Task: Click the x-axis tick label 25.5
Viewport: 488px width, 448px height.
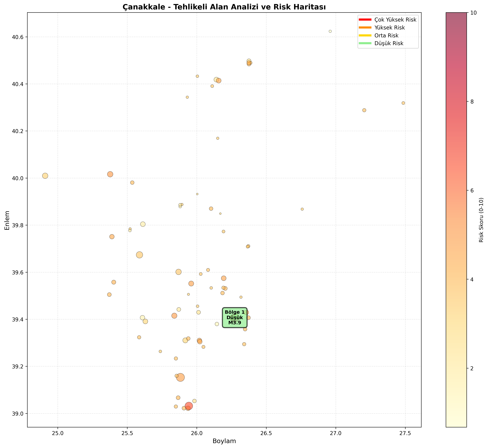Action: (127, 433)
